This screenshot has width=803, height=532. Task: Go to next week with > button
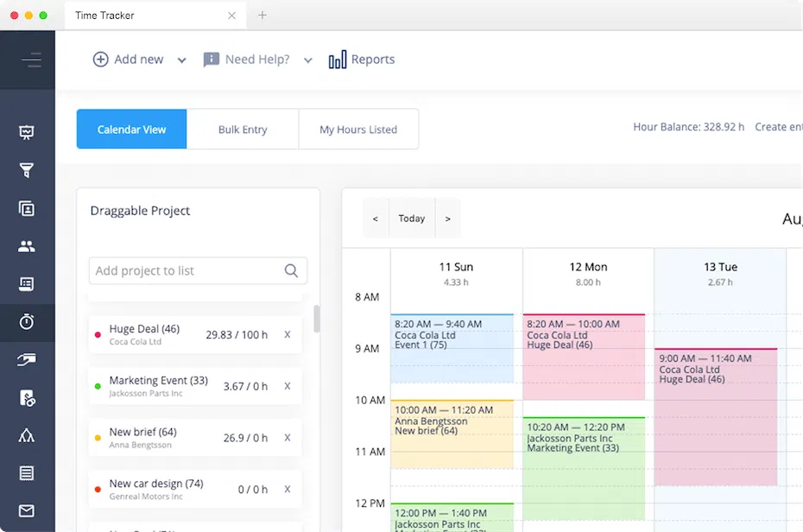coord(447,218)
